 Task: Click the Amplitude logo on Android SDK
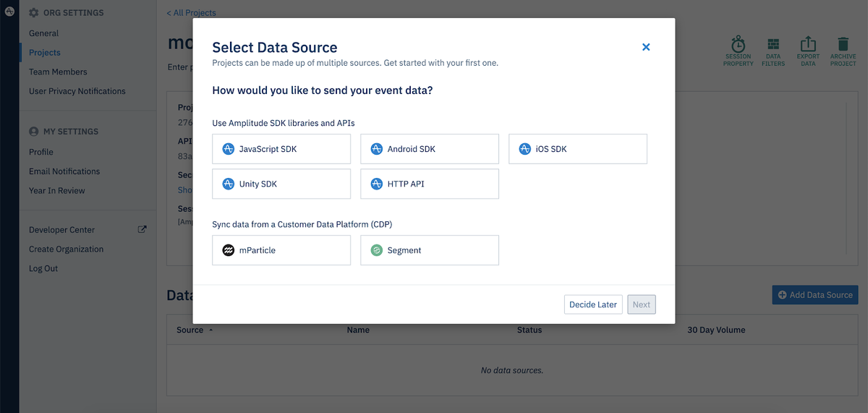(x=376, y=149)
